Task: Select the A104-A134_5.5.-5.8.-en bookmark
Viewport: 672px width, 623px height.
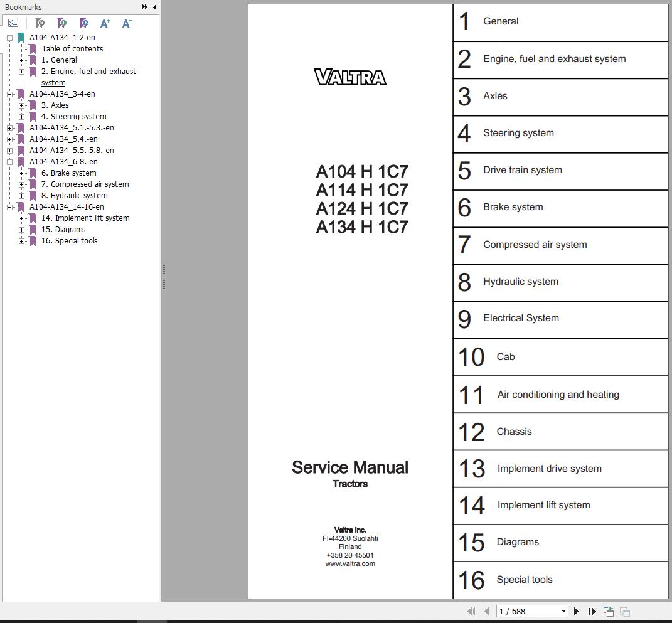Action: (x=72, y=151)
